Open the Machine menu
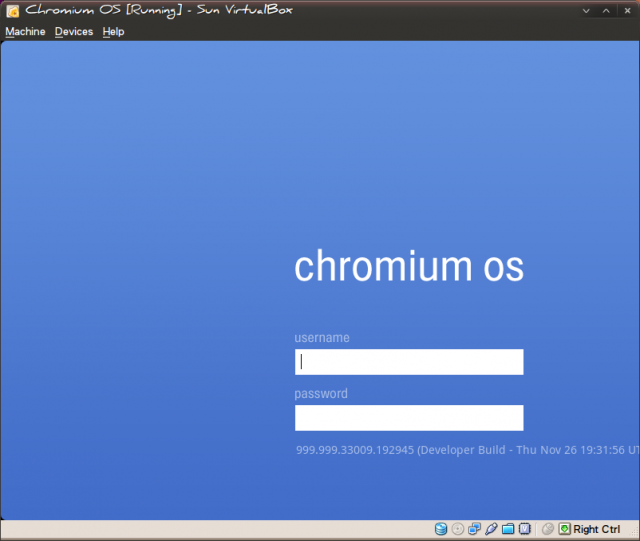The height and width of the screenshot is (541, 640). [x=25, y=31]
